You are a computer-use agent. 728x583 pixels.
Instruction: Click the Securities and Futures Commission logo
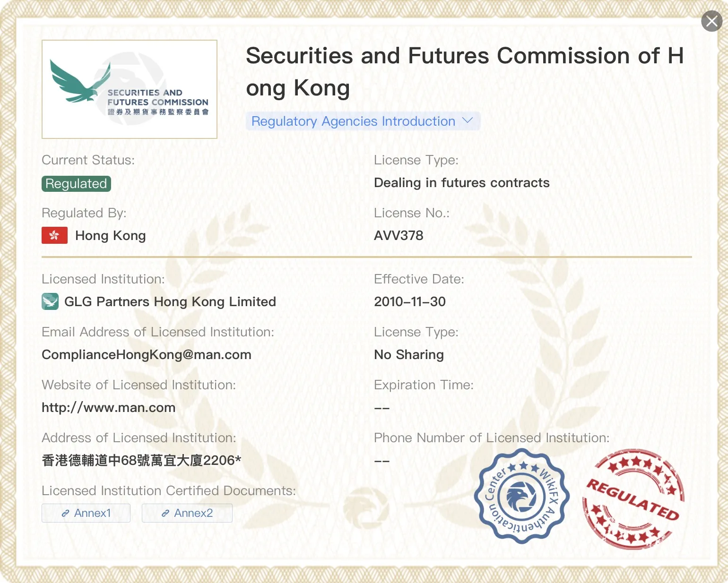pos(130,89)
